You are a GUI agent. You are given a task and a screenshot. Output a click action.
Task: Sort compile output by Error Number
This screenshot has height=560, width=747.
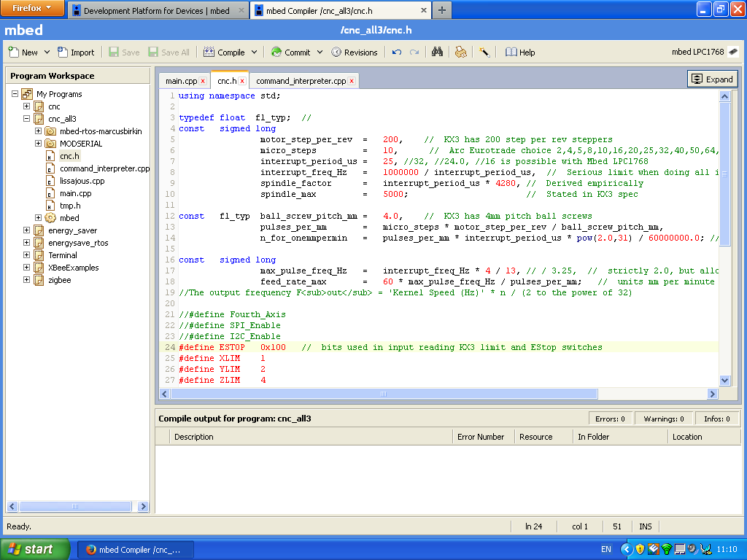coord(484,437)
